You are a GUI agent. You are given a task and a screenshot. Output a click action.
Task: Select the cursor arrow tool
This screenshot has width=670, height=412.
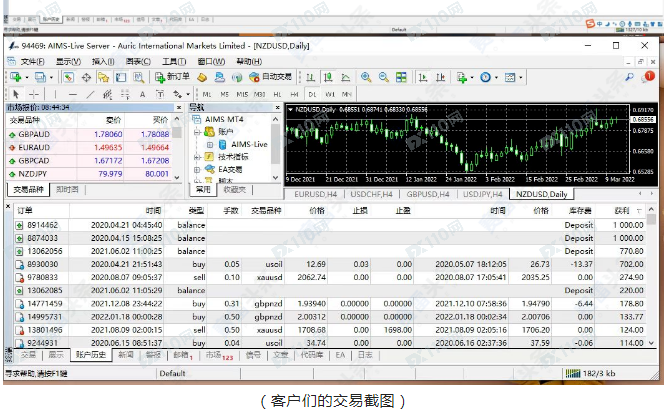pyautogui.click(x=16, y=94)
